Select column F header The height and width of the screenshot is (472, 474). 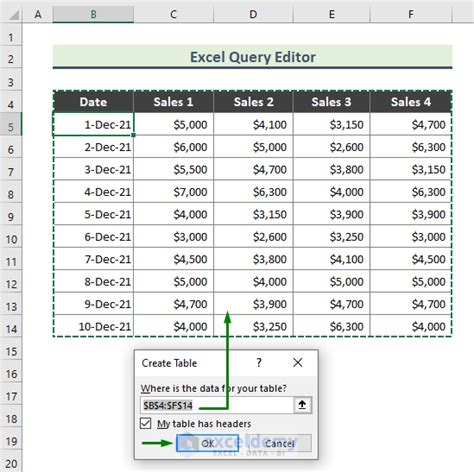(x=411, y=14)
